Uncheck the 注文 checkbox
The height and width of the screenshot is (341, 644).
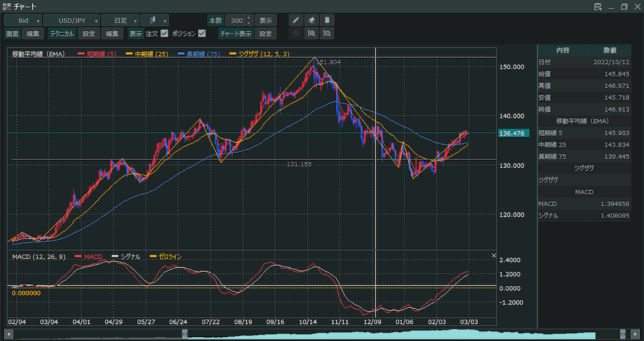point(164,34)
